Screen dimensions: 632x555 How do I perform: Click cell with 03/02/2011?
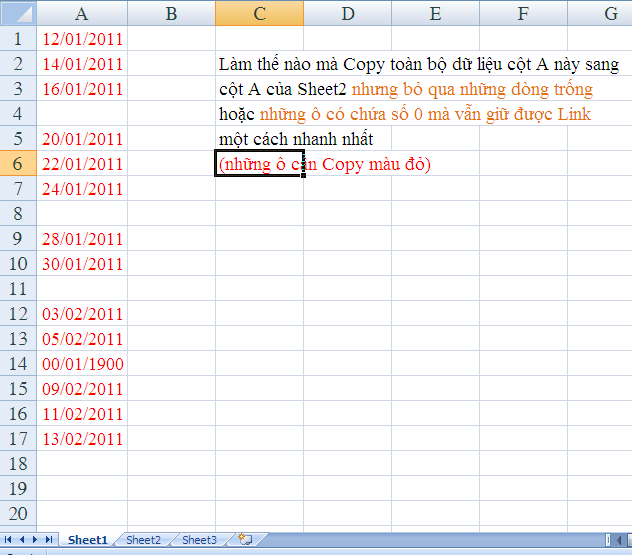tap(82, 314)
